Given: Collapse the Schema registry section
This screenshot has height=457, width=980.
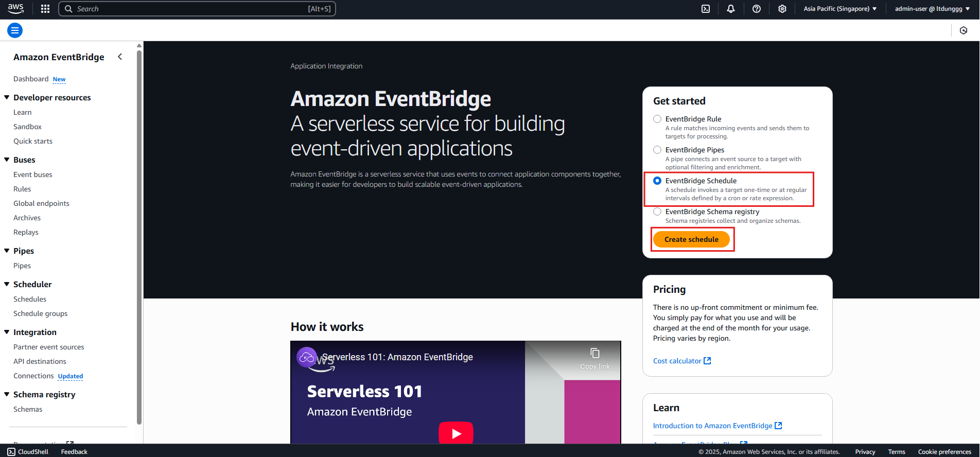Looking at the screenshot, I should click(7, 394).
